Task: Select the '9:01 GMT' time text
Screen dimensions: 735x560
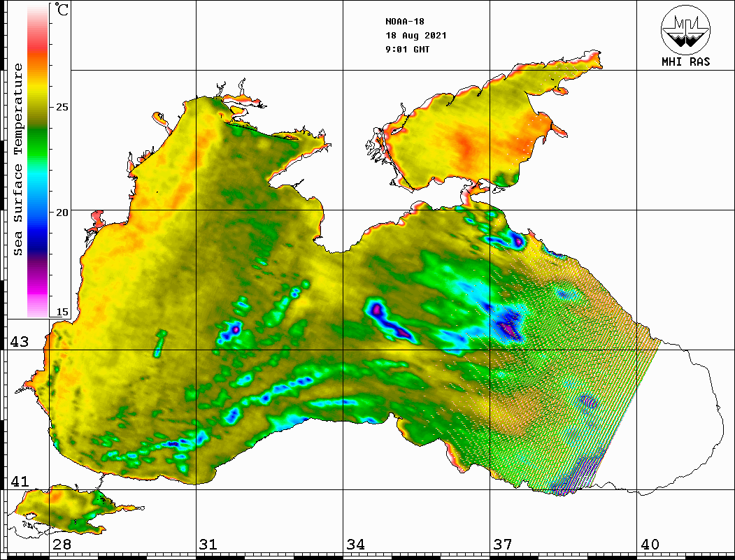Action: tap(407, 50)
